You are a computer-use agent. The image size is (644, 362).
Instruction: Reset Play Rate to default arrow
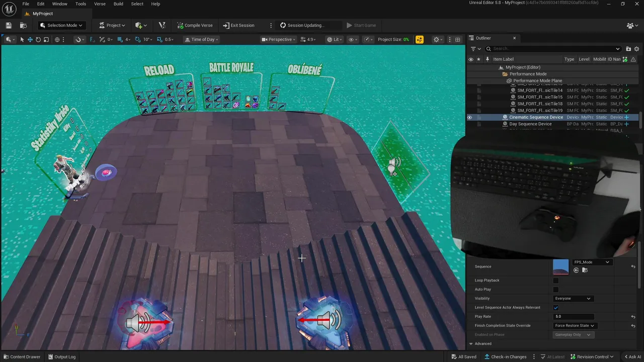click(x=633, y=316)
